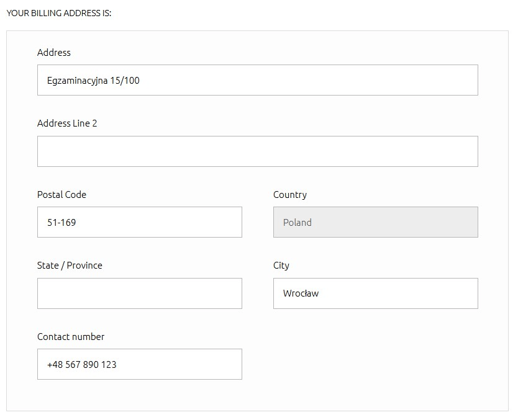Click the 'Address Line 2' label

pos(67,123)
